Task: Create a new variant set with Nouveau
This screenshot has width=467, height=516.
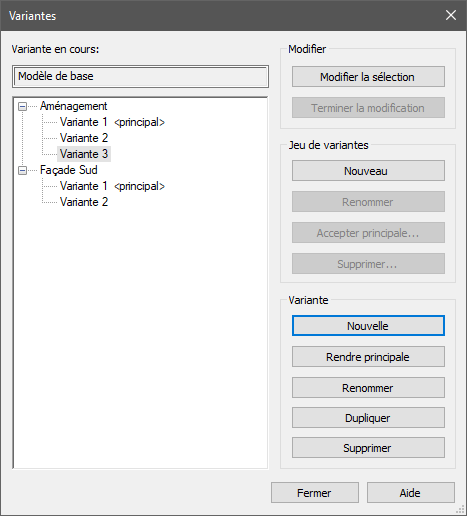Action: point(368,171)
